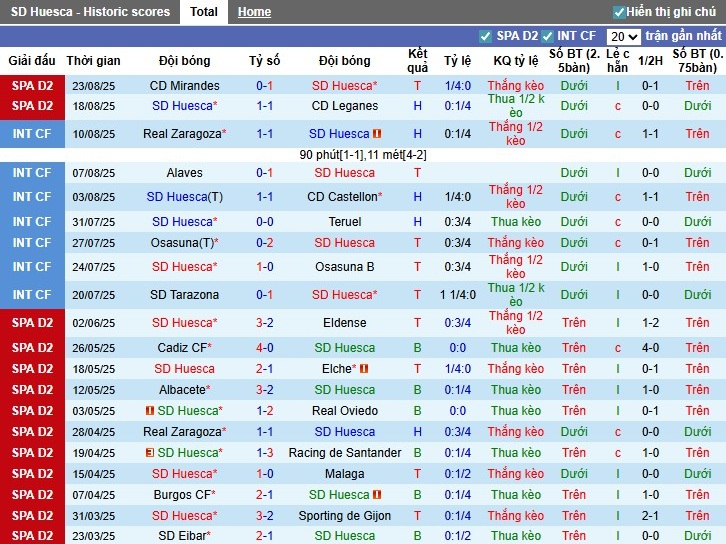Open CD Mirandes team link
The image size is (726, 544).
pyautogui.click(x=184, y=86)
